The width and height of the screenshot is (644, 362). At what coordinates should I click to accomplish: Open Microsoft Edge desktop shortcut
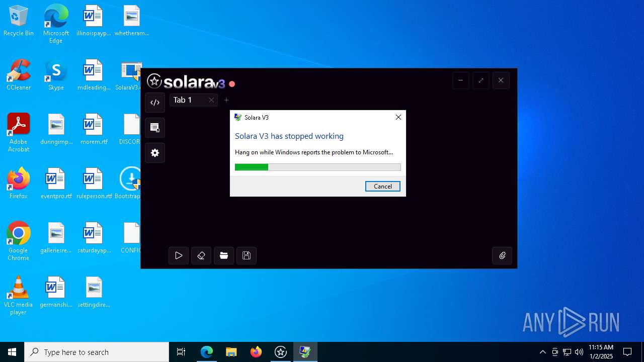click(56, 24)
